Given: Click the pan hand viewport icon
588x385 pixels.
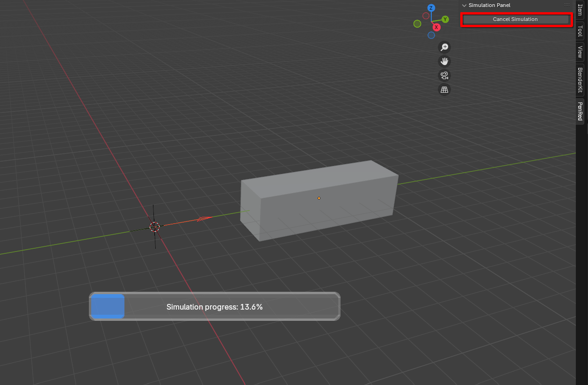Looking at the screenshot, I should pos(444,61).
